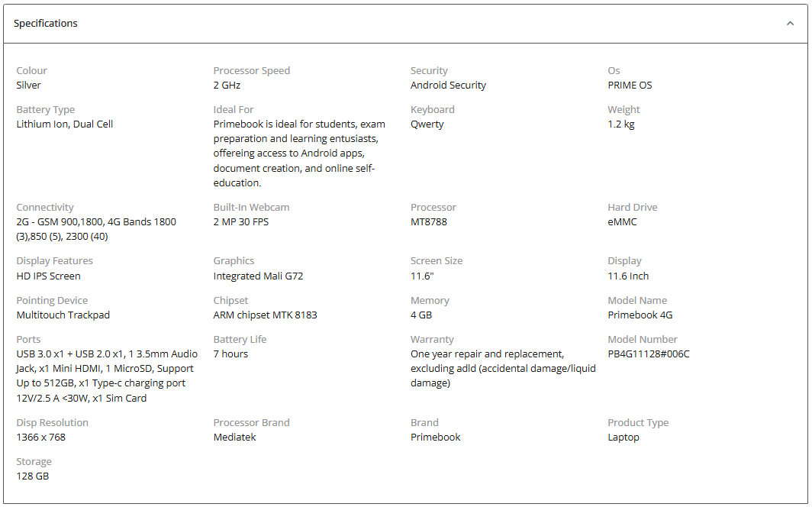Select the ARM chipset MTK 8183 text

[x=265, y=315]
